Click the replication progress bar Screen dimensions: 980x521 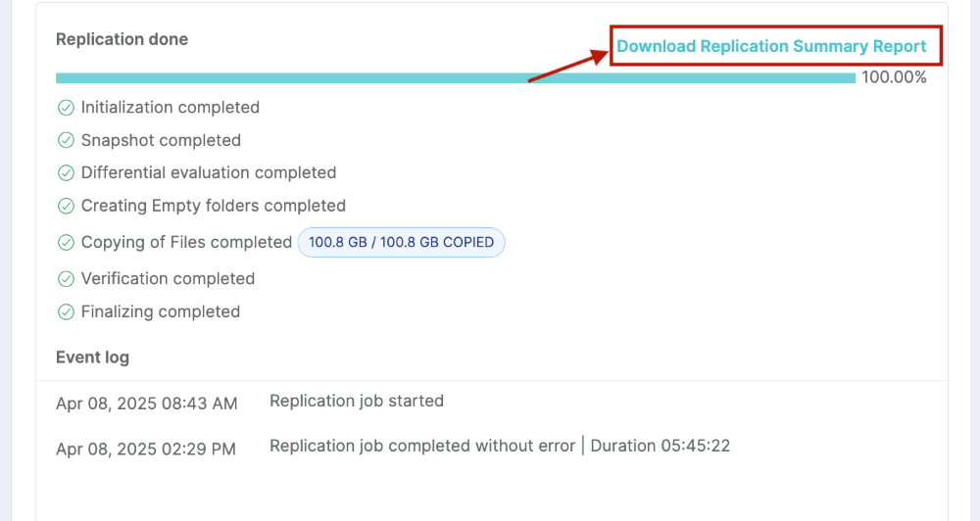pos(455,78)
